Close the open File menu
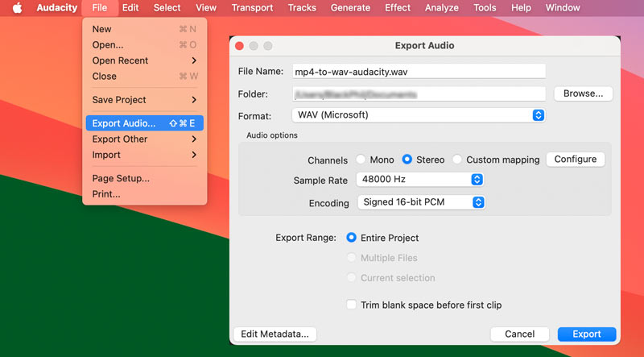This screenshot has width=644, height=357. [100, 8]
